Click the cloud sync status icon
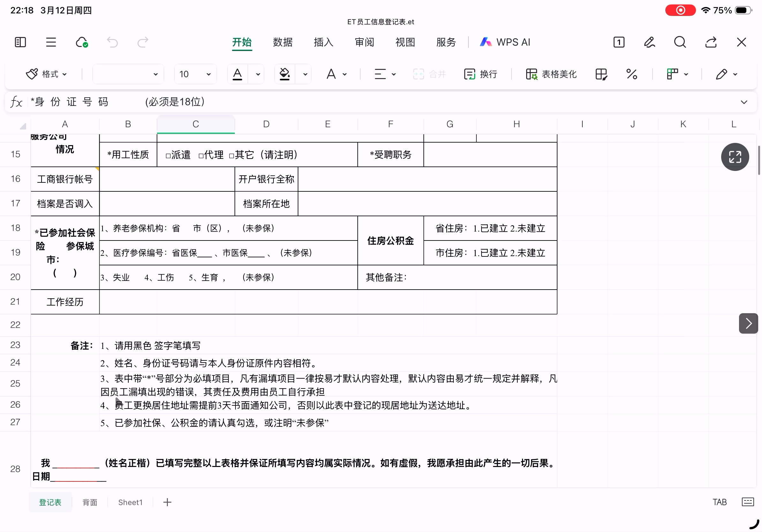This screenshot has width=762, height=532. [82, 42]
